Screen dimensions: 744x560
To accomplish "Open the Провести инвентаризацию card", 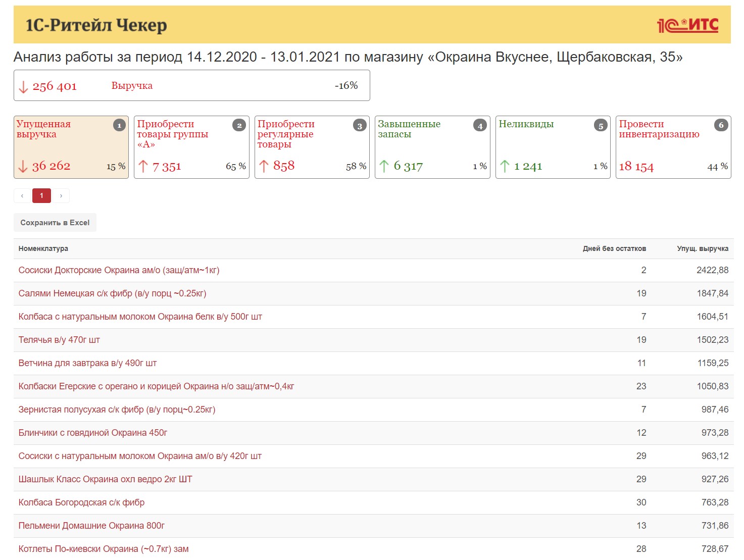I will [x=673, y=147].
